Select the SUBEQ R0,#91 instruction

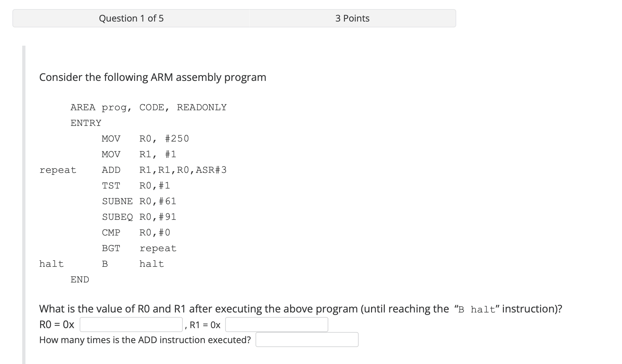(139, 217)
